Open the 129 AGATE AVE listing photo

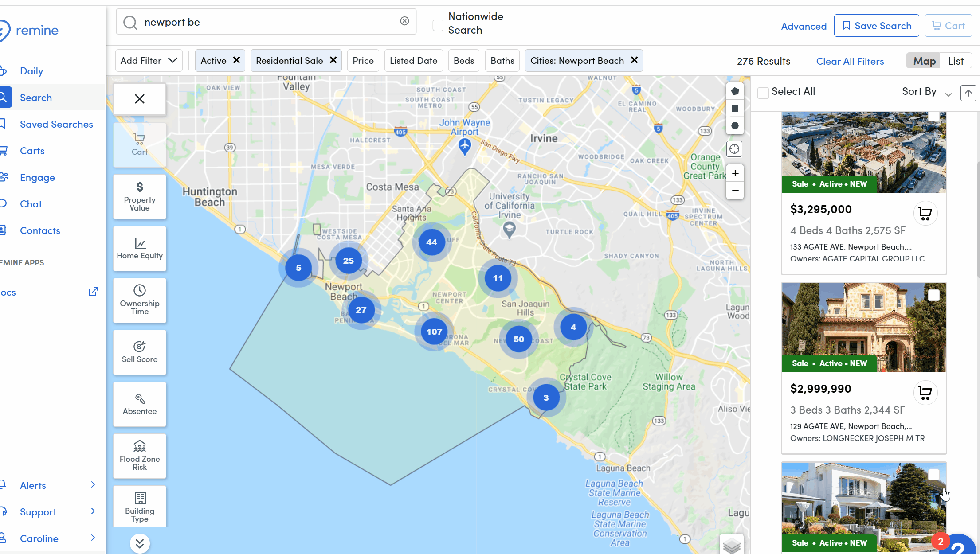coord(864,328)
